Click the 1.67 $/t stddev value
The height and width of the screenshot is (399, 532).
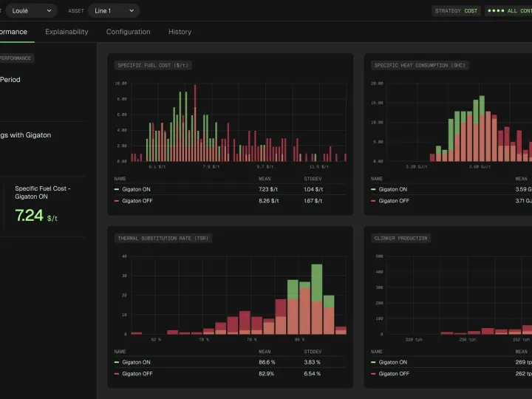(313, 201)
